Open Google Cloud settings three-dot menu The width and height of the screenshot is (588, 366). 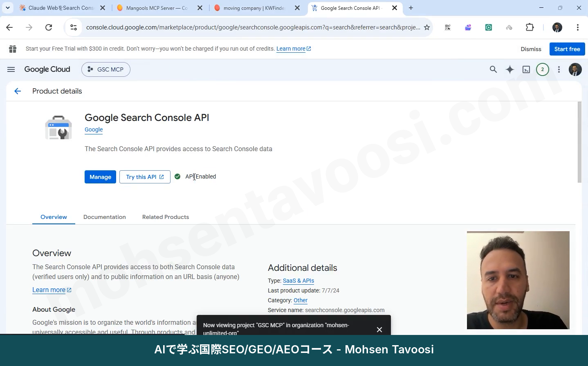(x=559, y=69)
